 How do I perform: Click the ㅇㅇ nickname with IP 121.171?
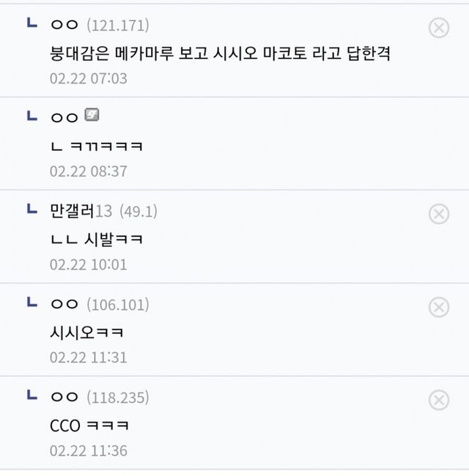click(64, 26)
